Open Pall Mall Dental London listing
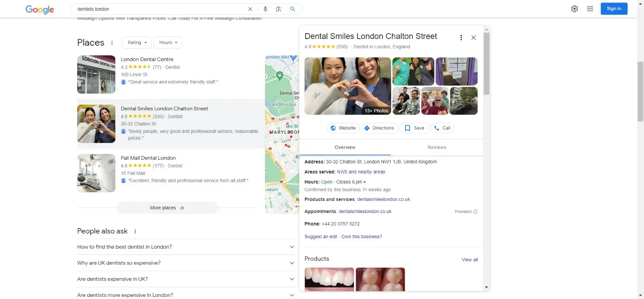The height and width of the screenshot is (299, 644). 148,158
